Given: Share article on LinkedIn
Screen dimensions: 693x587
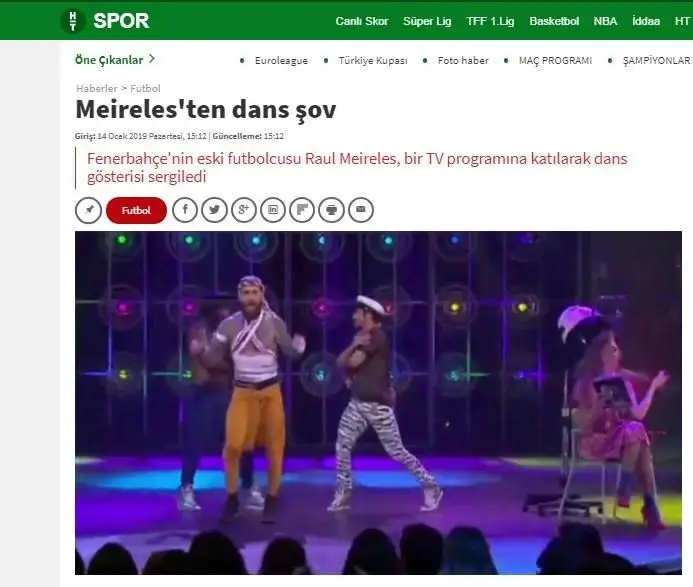Looking at the screenshot, I should [x=273, y=210].
